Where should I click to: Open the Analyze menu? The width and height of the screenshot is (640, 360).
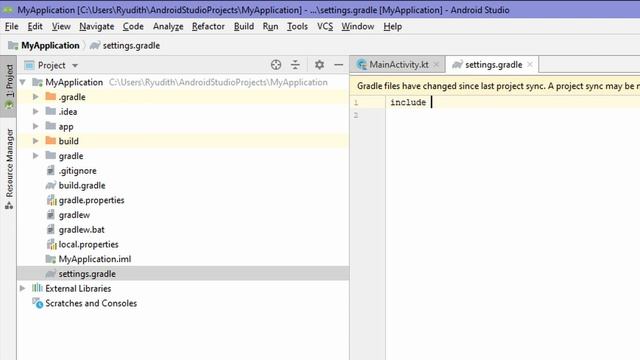[x=168, y=27]
